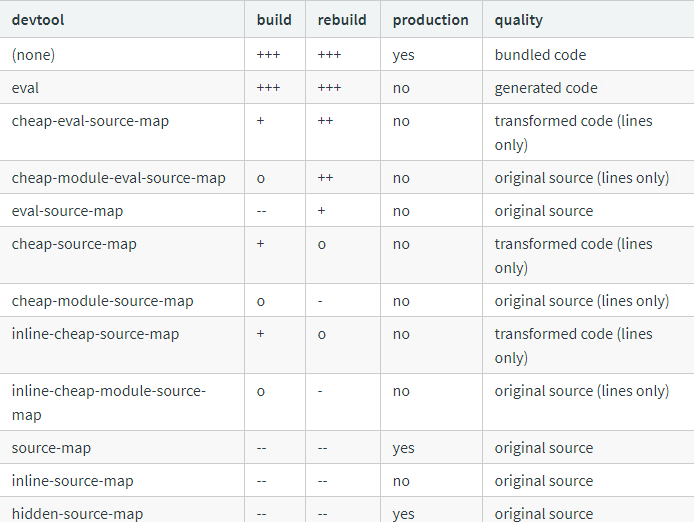Viewport: 694px width, 522px height.
Task: Click the rebuild column header
Action: 342,20
